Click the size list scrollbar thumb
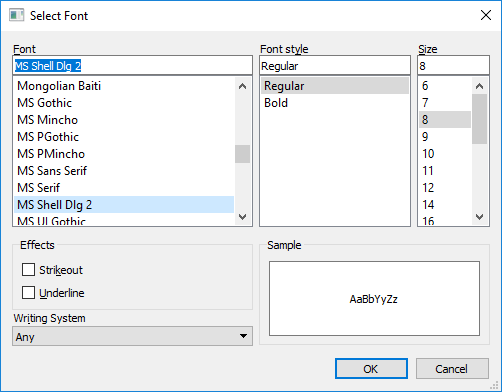Viewport: 502px width, 392px height. [x=479, y=119]
